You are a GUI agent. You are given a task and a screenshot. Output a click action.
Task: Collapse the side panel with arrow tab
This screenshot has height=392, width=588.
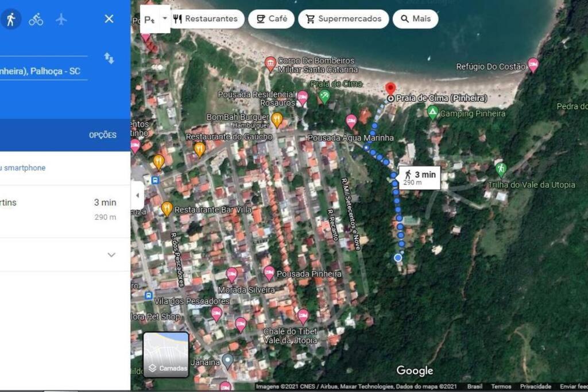(x=137, y=195)
